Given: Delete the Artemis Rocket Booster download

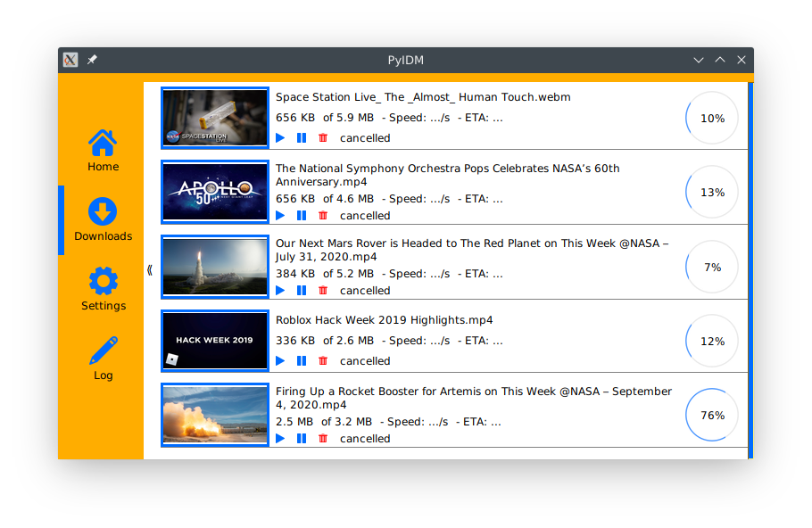Looking at the screenshot, I should pos(323,439).
